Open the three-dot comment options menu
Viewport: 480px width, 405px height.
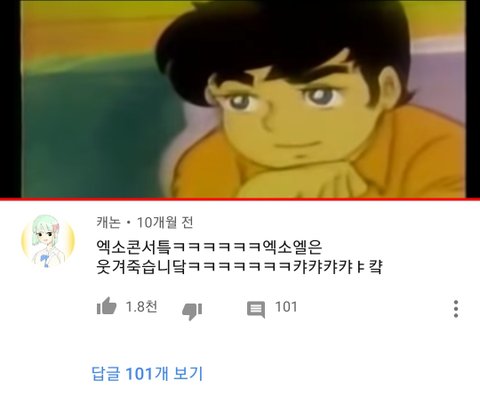456,309
